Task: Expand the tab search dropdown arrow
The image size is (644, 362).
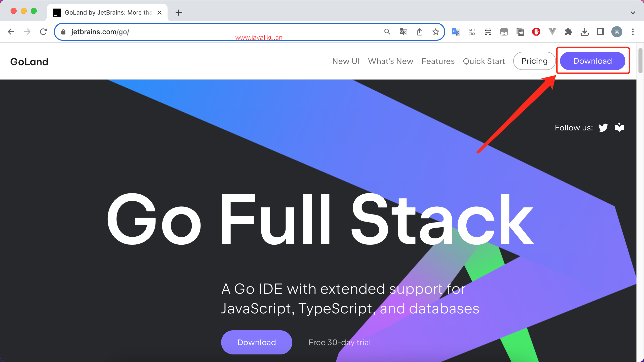Action: pos(633,13)
